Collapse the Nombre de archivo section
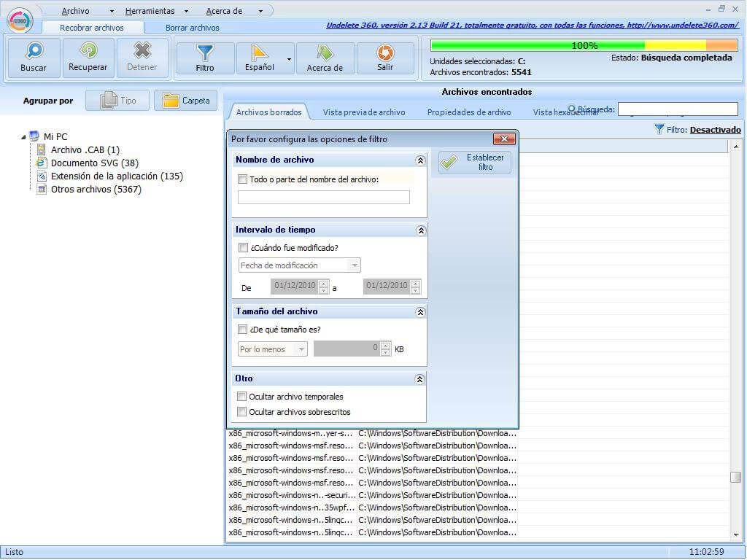This screenshot has height=560, width=747. (420, 160)
